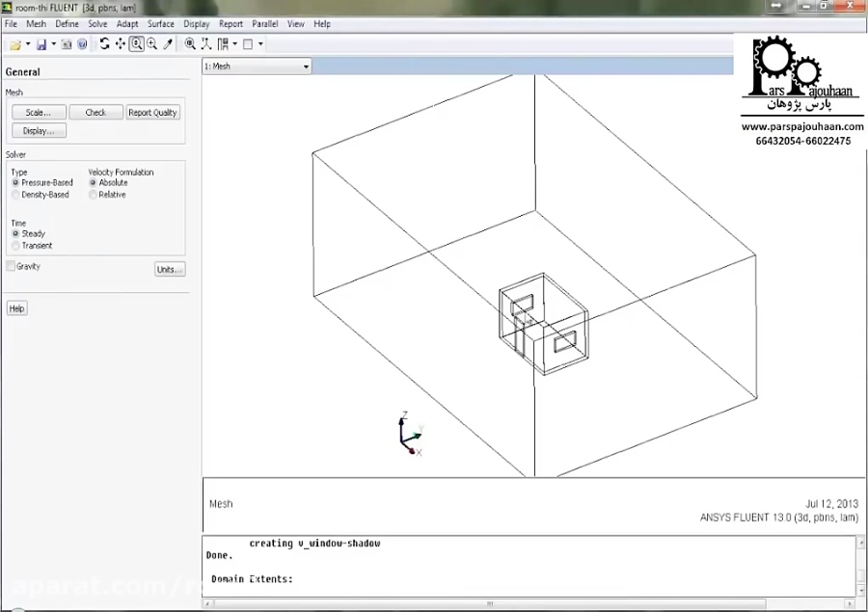
Task: Open the Report menu
Action: 231,24
